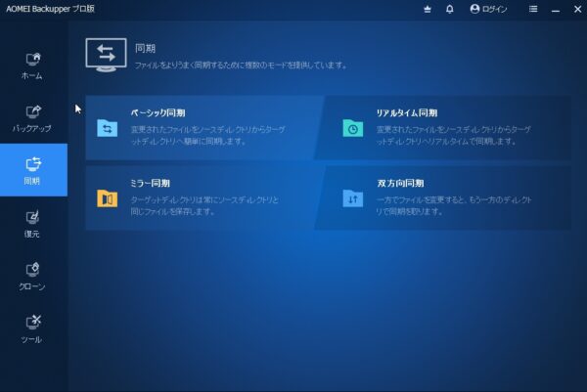Click the crown upgrade icon in title bar
This screenshot has height=392, width=587.
click(x=428, y=10)
